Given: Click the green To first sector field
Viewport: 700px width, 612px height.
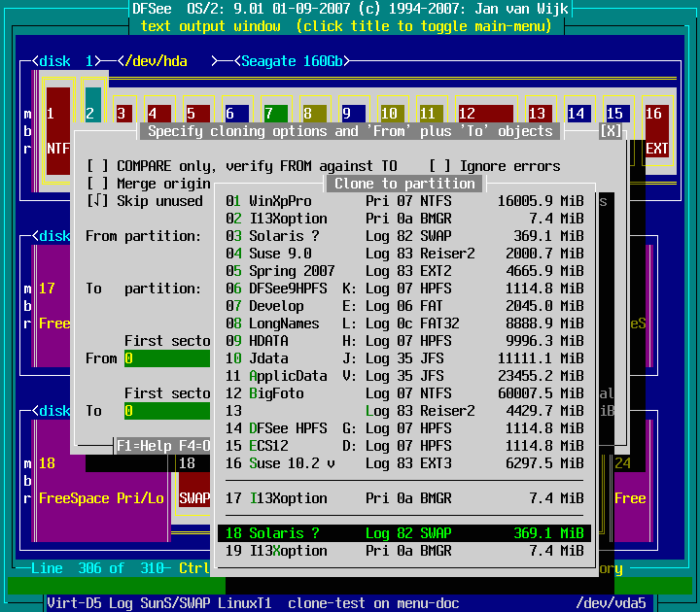Looking at the screenshot, I should (x=167, y=411).
